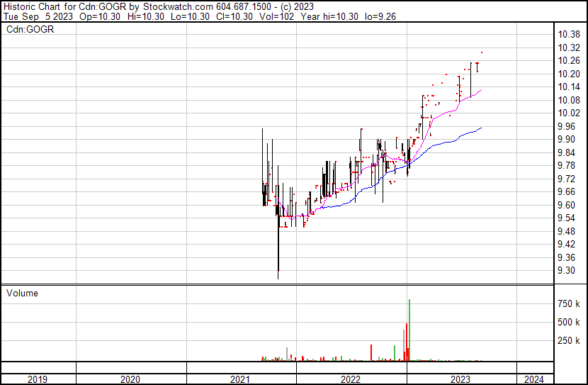Select the 2022 year on time axis

[x=351, y=379]
